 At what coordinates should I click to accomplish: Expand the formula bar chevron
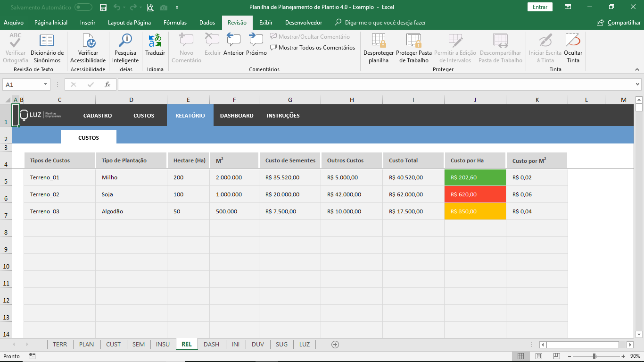pyautogui.click(x=638, y=84)
